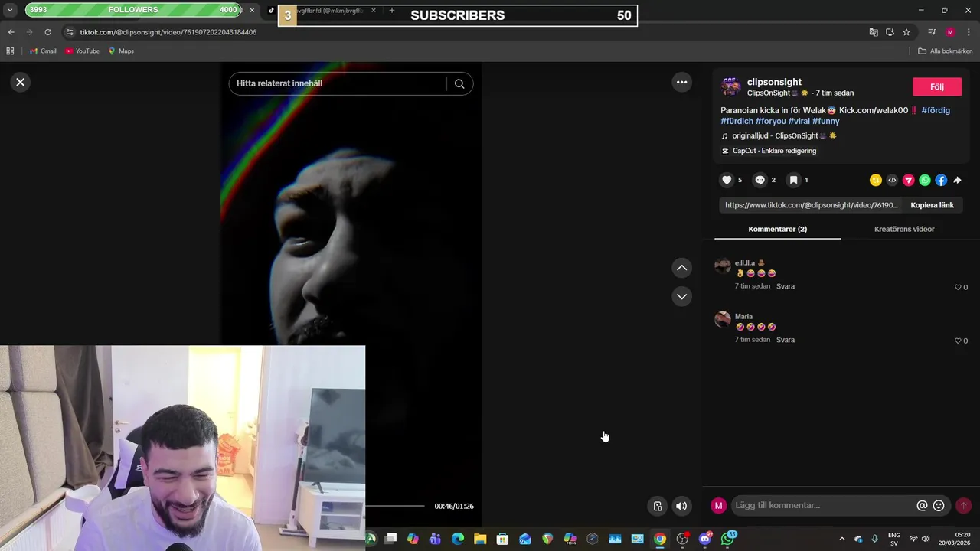Post the comment with red arrow button
980x551 pixels.
[963, 505]
